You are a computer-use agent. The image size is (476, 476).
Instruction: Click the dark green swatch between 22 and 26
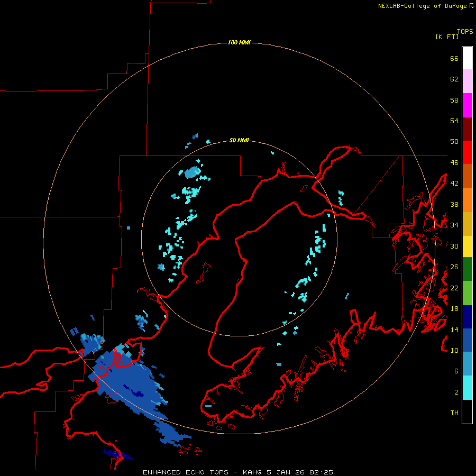467,269
